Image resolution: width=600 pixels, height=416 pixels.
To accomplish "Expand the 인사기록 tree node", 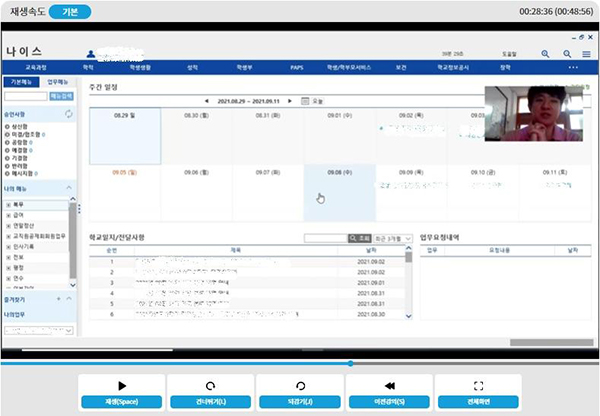I will pyautogui.click(x=8, y=247).
